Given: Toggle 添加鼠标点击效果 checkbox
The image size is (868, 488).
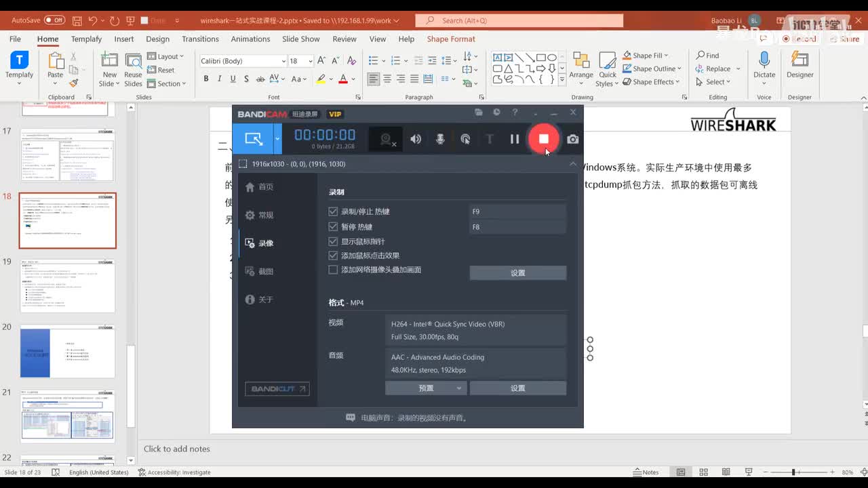Looking at the screenshot, I should pyautogui.click(x=333, y=256).
